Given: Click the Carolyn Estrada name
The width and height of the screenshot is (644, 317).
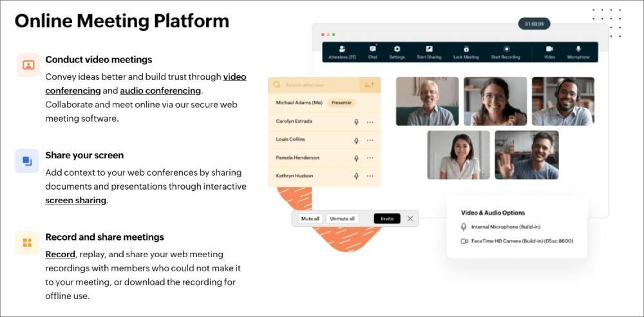Looking at the screenshot, I should point(294,122).
